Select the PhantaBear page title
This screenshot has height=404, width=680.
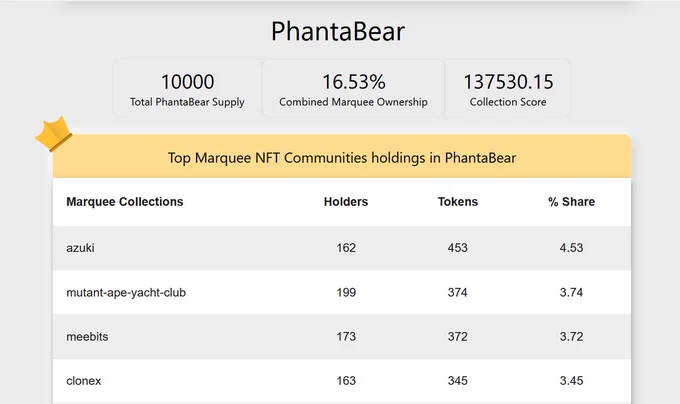click(x=338, y=31)
